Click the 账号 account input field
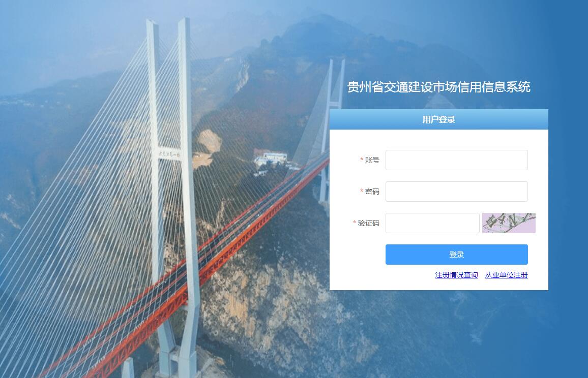This screenshot has width=588, height=378. coord(456,160)
